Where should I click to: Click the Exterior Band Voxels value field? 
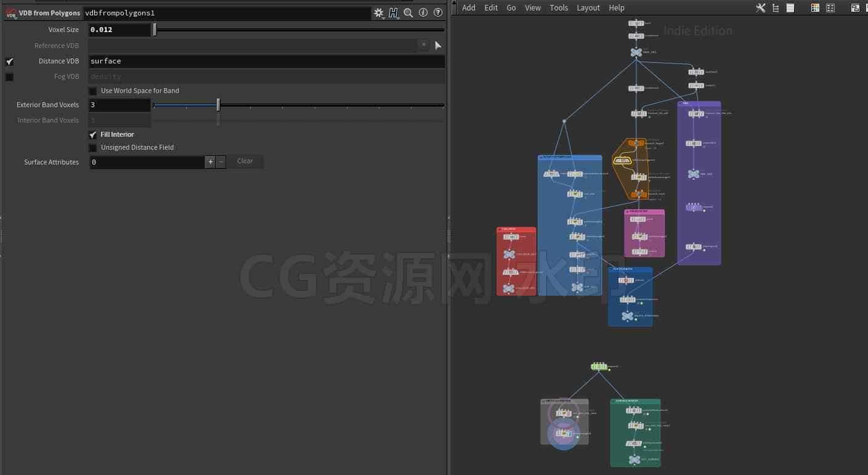pos(120,105)
